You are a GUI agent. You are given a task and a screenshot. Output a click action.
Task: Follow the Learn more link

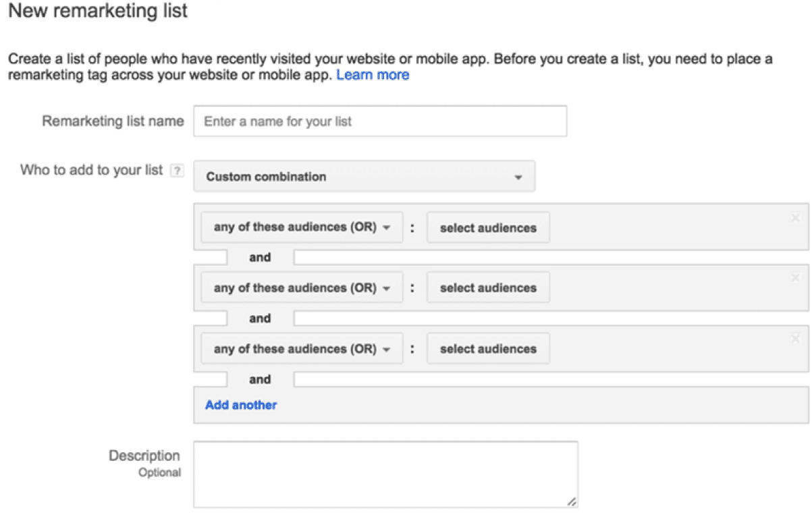pos(373,75)
